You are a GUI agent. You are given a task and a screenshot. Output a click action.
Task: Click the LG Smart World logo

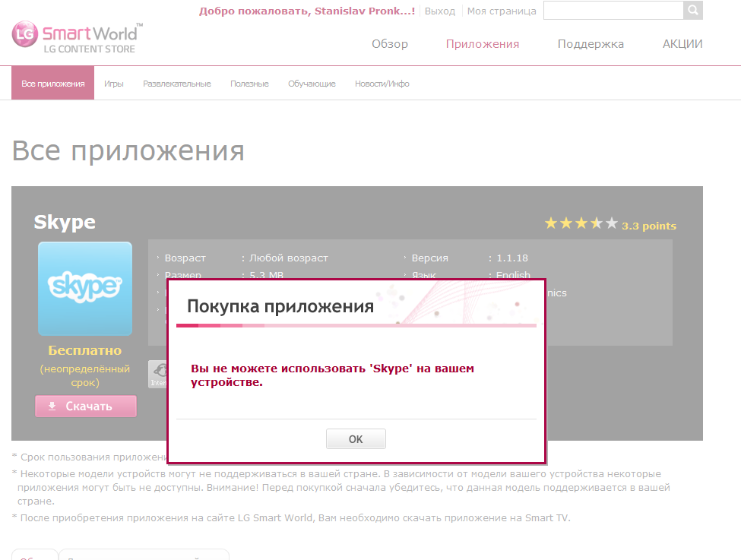74,38
